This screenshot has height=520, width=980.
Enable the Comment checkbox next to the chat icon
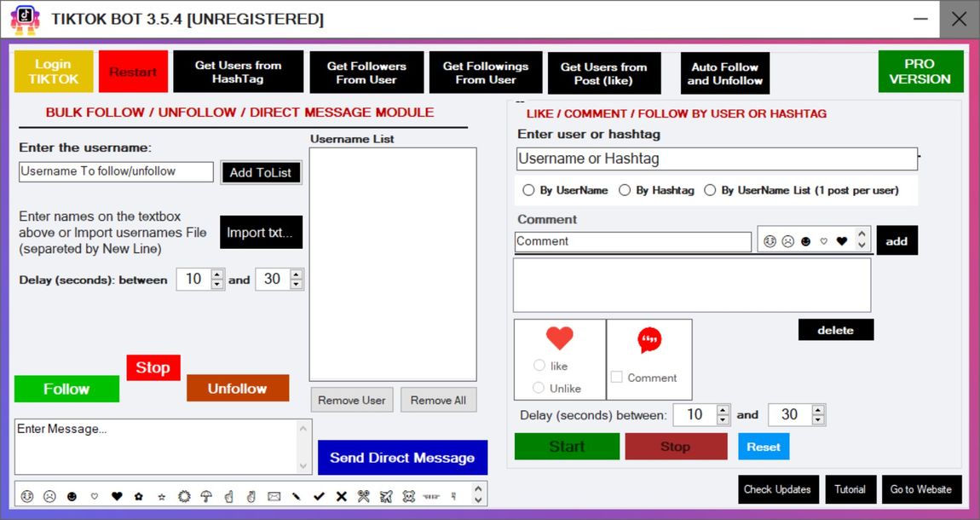[x=617, y=378]
